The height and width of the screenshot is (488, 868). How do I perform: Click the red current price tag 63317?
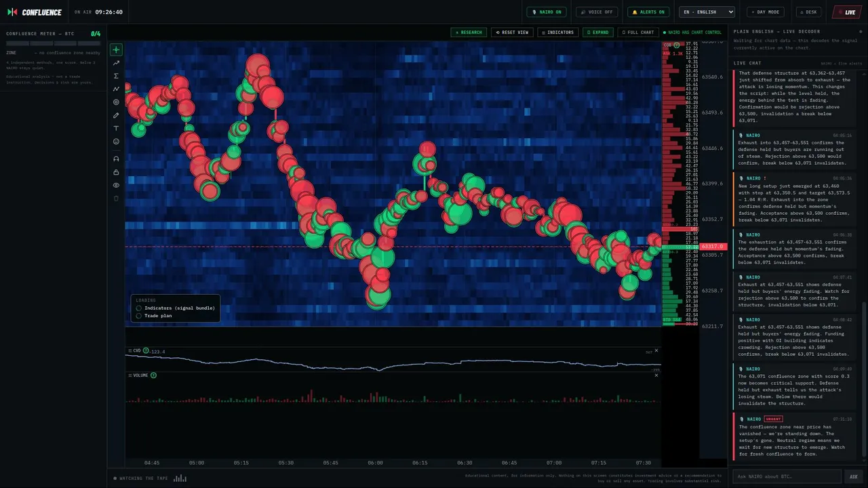(713, 247)
